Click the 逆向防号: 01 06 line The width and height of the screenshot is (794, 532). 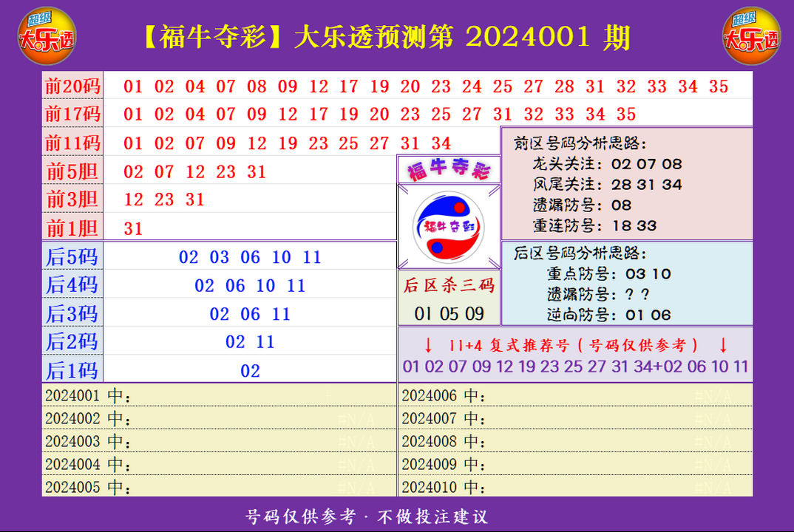coord(608,315)
